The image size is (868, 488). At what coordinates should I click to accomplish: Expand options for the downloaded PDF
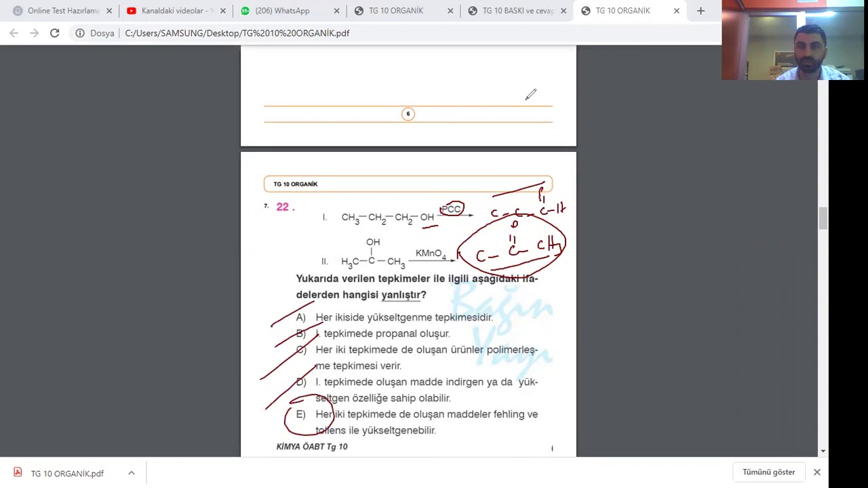pyautogui.click(x=132, y=473)
